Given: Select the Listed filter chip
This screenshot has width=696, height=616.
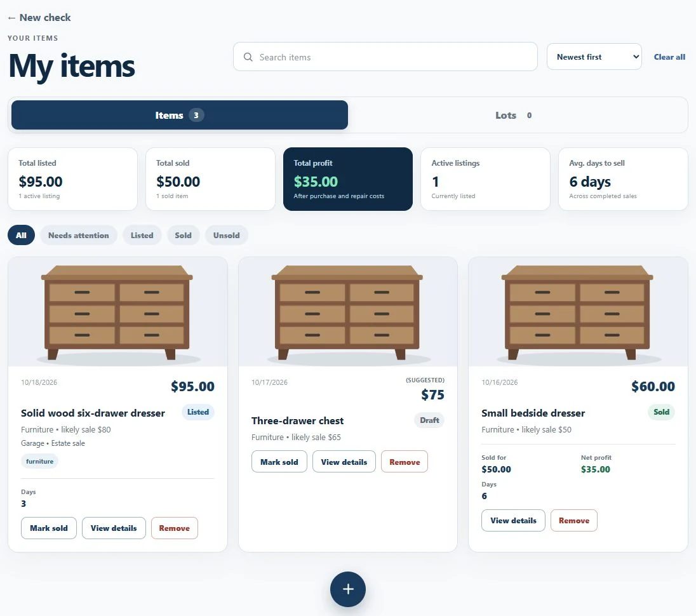Looking at the screenshot, I should pos(142,235).
